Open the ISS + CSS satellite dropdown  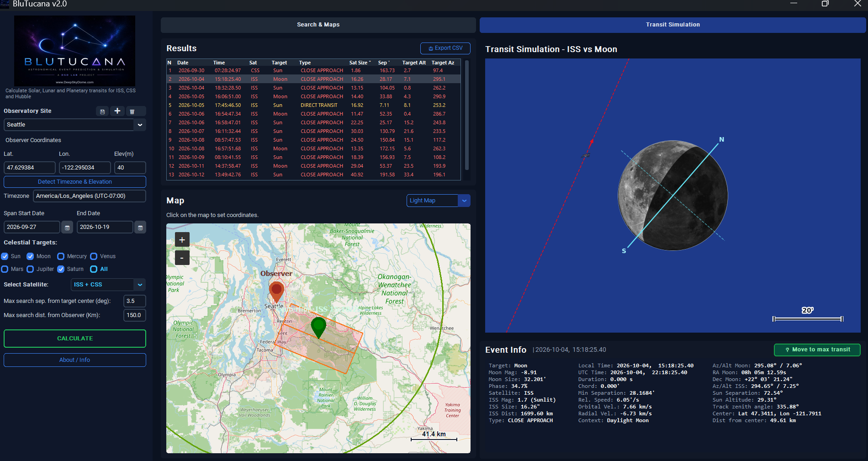point(108,285)
